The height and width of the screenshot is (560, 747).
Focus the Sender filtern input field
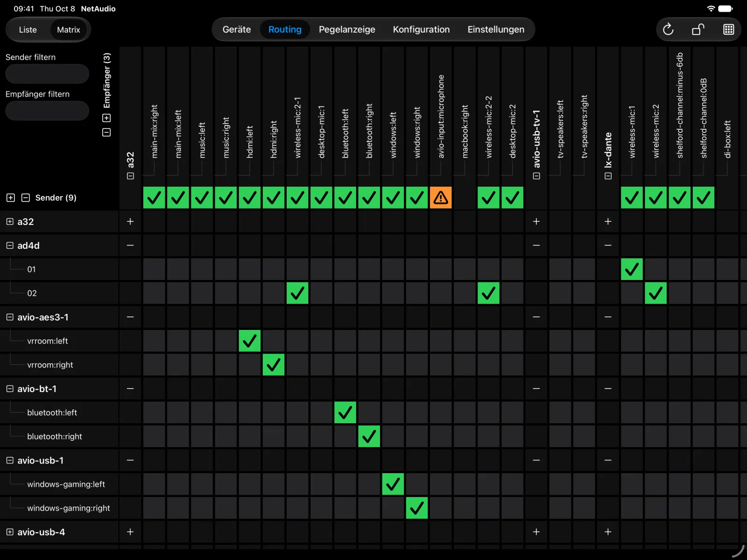tap(47, 74)
